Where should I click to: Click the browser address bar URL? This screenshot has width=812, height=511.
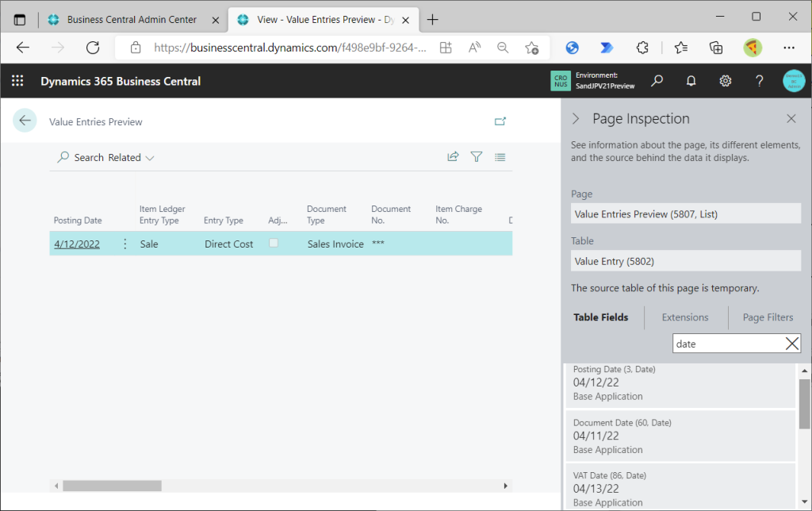pos(290,48)
